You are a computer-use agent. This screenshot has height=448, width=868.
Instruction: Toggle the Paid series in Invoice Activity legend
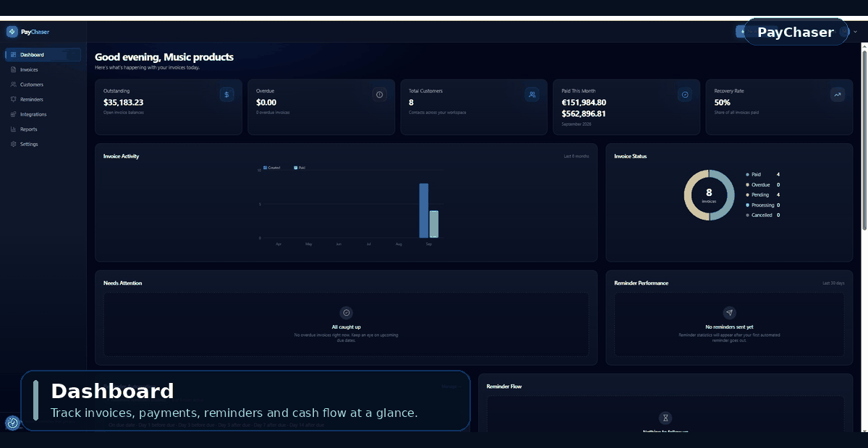[299, 168]
